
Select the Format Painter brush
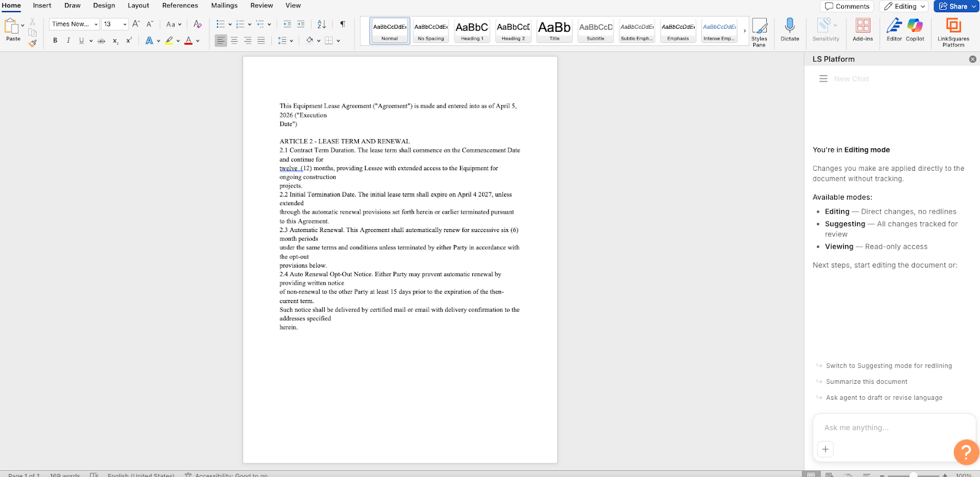tap(32, 43)
